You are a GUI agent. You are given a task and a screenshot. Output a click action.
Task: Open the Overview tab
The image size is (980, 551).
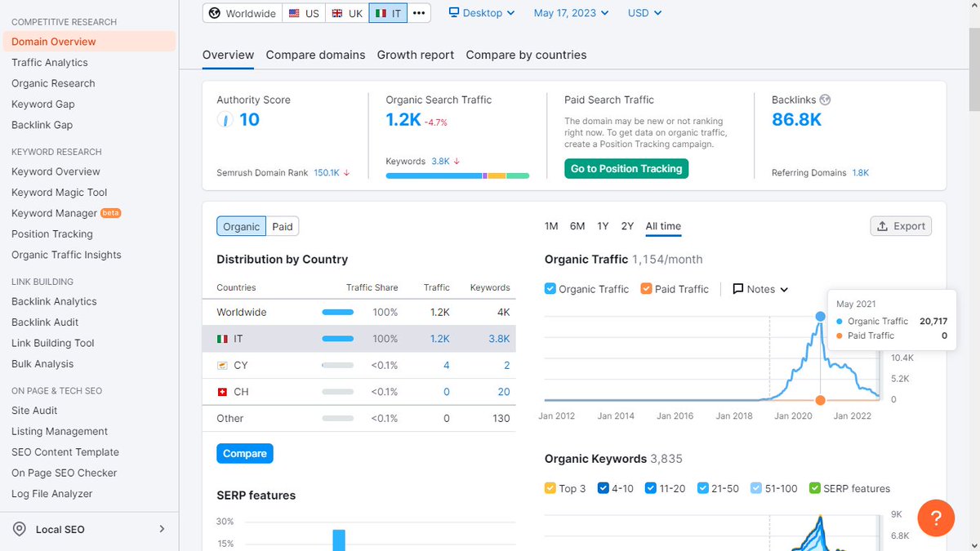click(229, 55)
